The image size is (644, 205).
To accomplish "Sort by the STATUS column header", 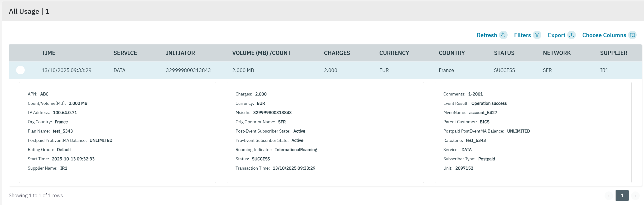I will pyautogui.click(x=504, y=53).
